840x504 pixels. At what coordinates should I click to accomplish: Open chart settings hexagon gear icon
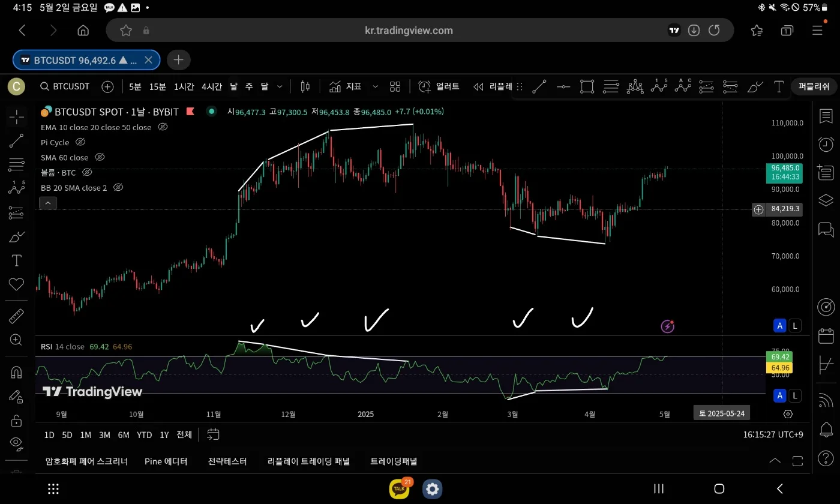click(788, 414)
